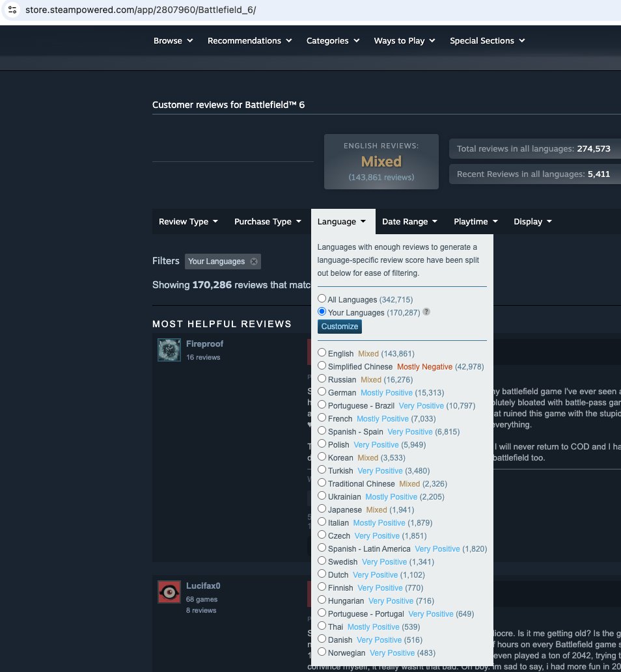Open Fireproof's avatar thumbnail

(x=169, y=350)
